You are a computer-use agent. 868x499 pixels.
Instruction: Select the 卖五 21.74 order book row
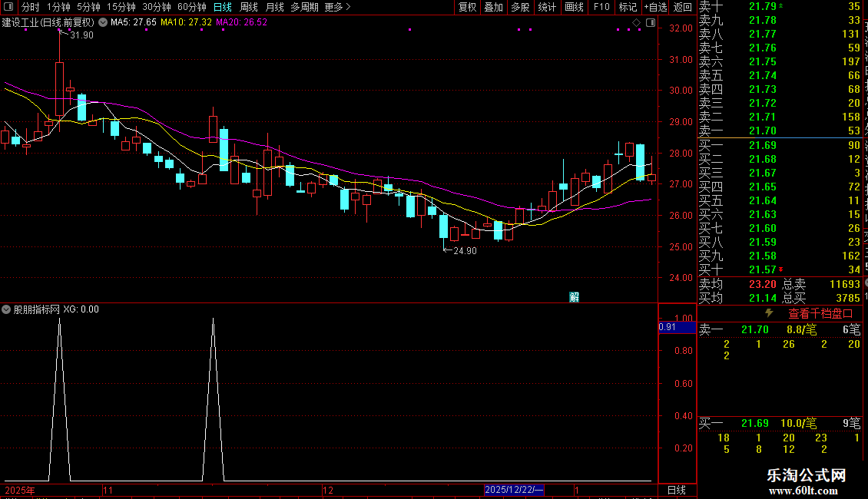780,75
